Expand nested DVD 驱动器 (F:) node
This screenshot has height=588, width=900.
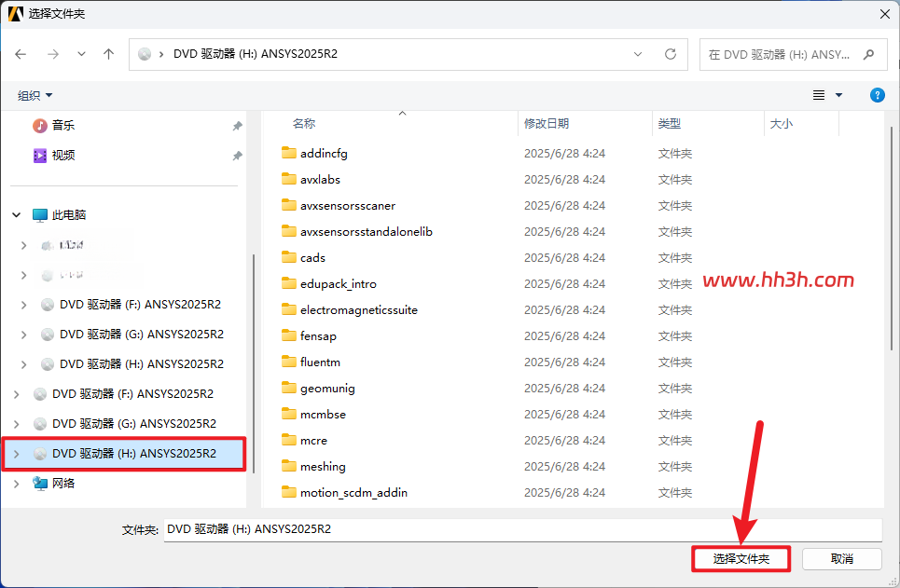(x=23, y=305)
